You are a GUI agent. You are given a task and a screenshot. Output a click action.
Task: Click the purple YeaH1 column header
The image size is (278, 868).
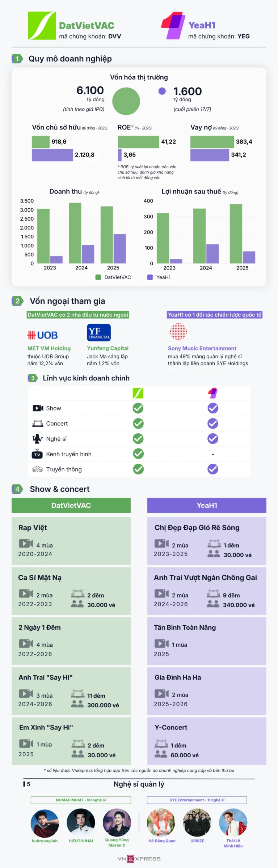click(207, 505)
